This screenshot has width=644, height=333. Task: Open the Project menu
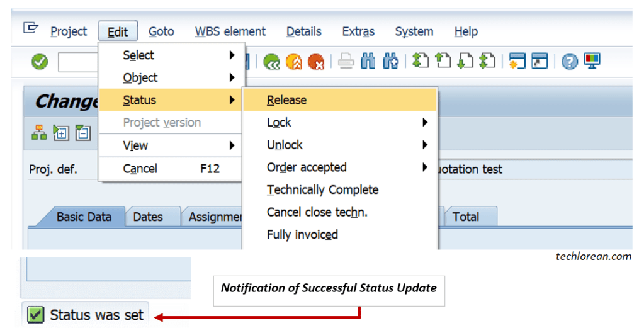69,31
